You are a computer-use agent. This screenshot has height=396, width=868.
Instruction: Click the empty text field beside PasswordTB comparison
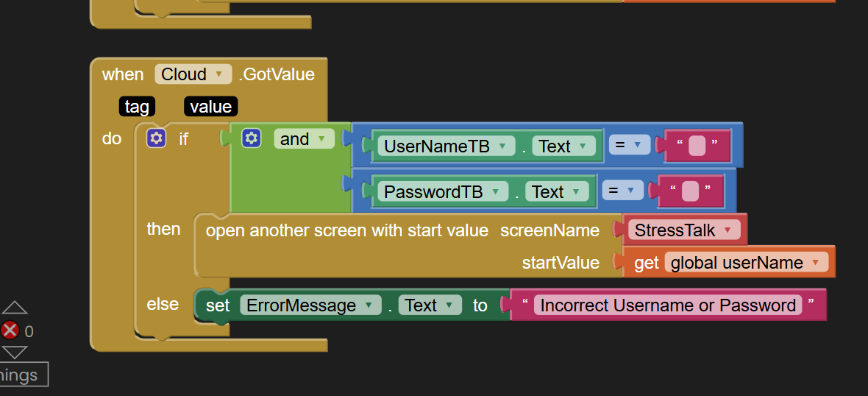click(x=690, y=192)
